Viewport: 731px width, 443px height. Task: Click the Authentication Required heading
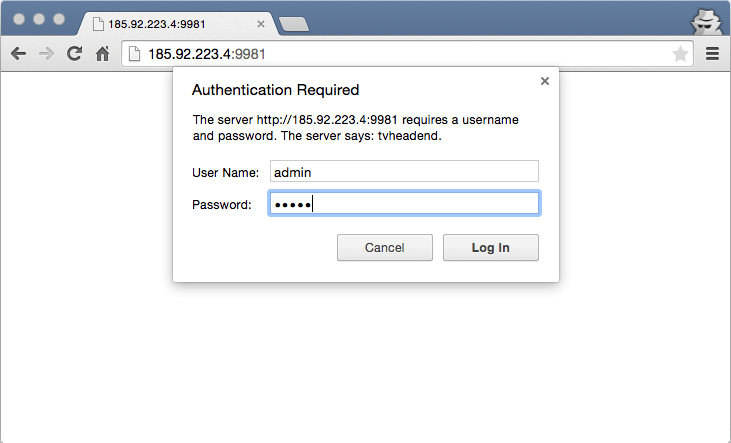click(x=276, y=90)
